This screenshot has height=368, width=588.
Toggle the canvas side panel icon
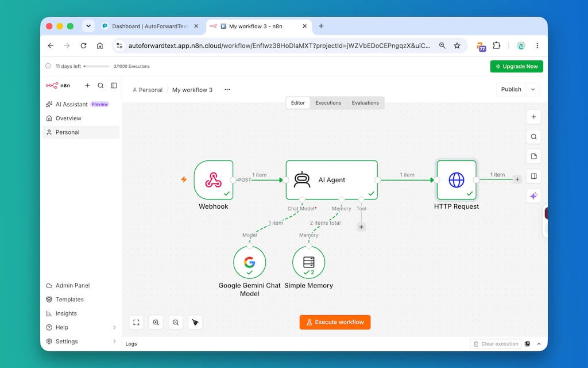[533, 176]
